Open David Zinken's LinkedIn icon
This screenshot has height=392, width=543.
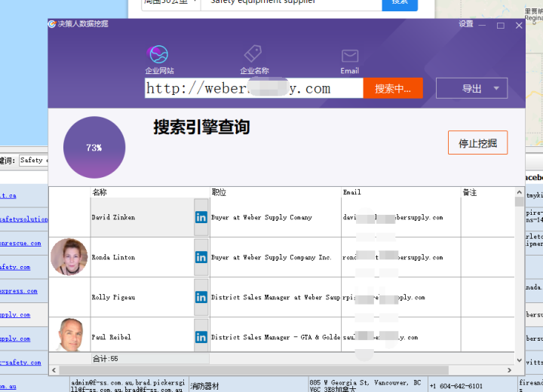[x=201, y=217]
